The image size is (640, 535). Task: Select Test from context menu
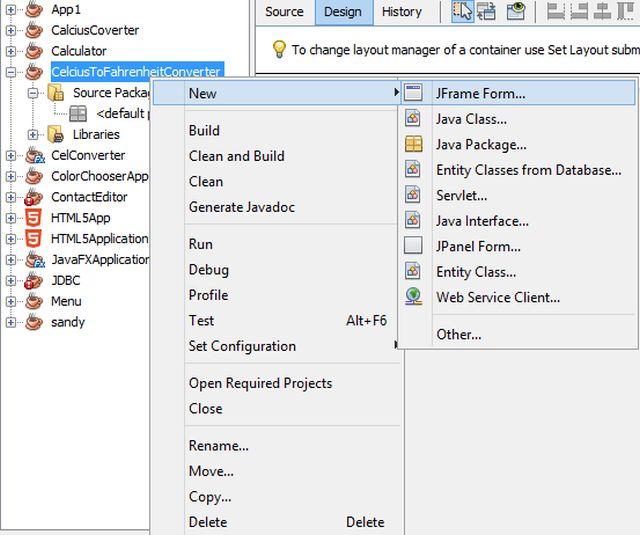pos(276,321)
